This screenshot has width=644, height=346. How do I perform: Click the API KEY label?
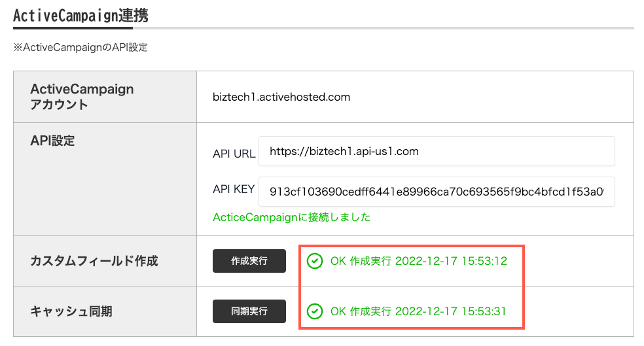pos(234,190)
